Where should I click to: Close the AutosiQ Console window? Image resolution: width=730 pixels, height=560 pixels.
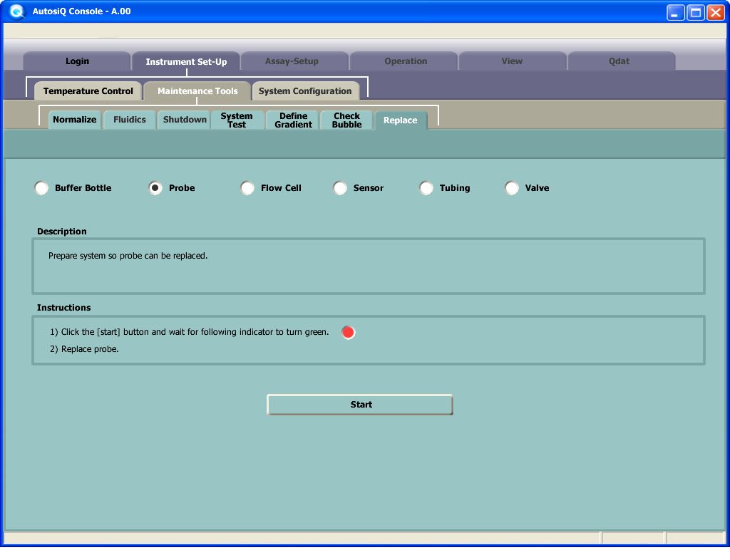point(716,12)
